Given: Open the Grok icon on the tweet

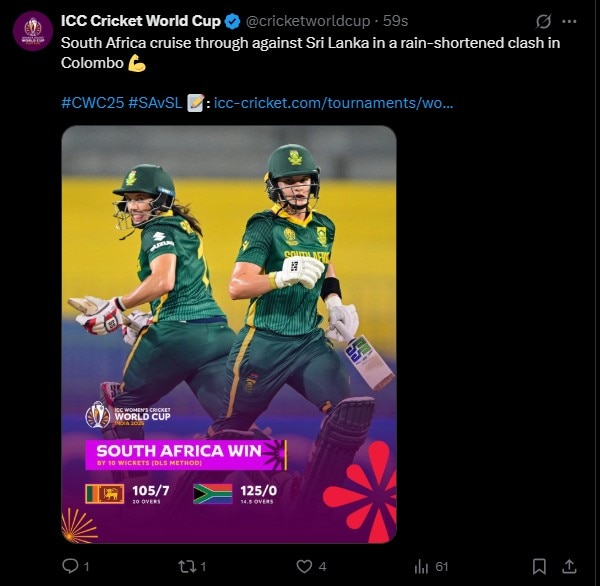Looking at the screenshot, I should coord(544,21).
